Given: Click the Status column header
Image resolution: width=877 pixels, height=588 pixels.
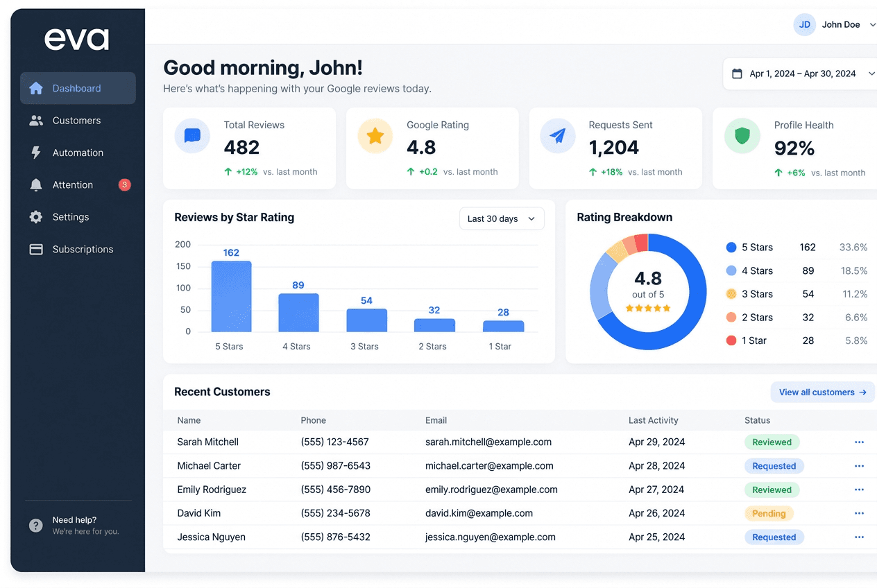Looking at the screenshot, I should (x=757, y=420).
